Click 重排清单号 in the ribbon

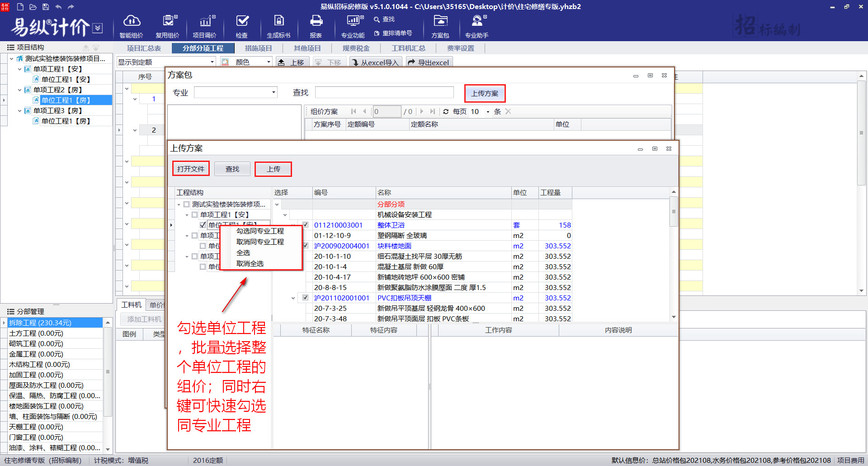click(x=393, y=33)
